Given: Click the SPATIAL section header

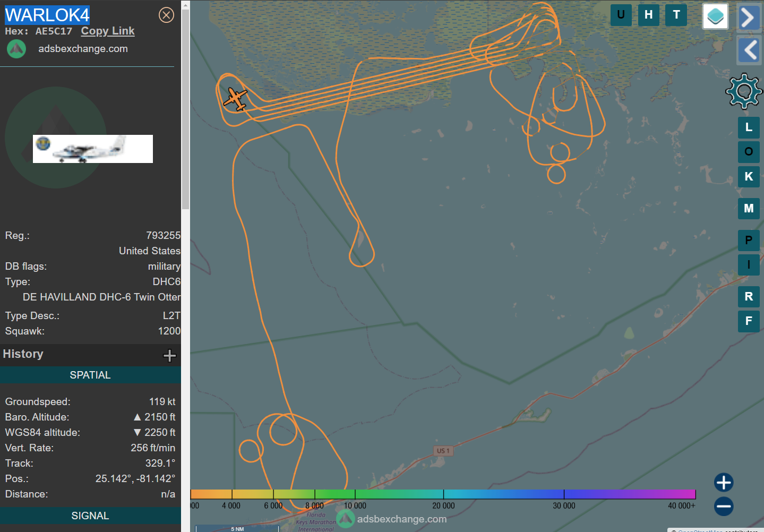Looking at the screenshot, I should pyautogui.click(x=90, y=375).
